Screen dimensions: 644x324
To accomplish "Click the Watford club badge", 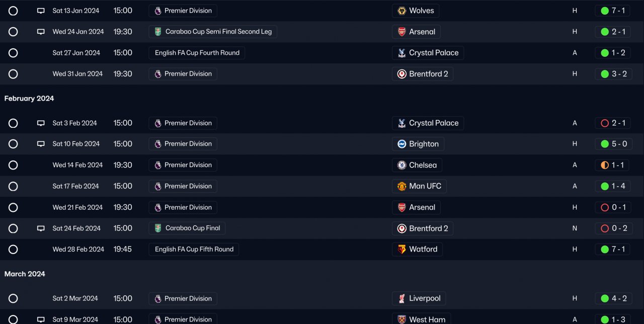I will (x=401, y=249).
